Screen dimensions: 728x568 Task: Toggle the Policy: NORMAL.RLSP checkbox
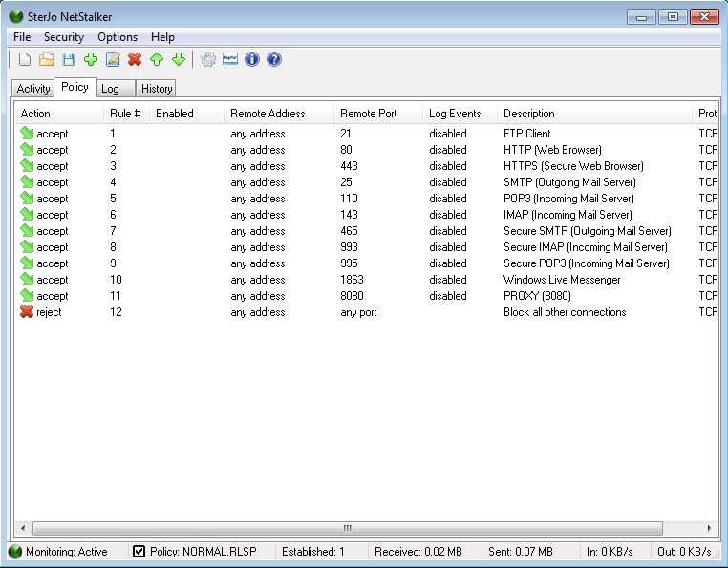139,552
